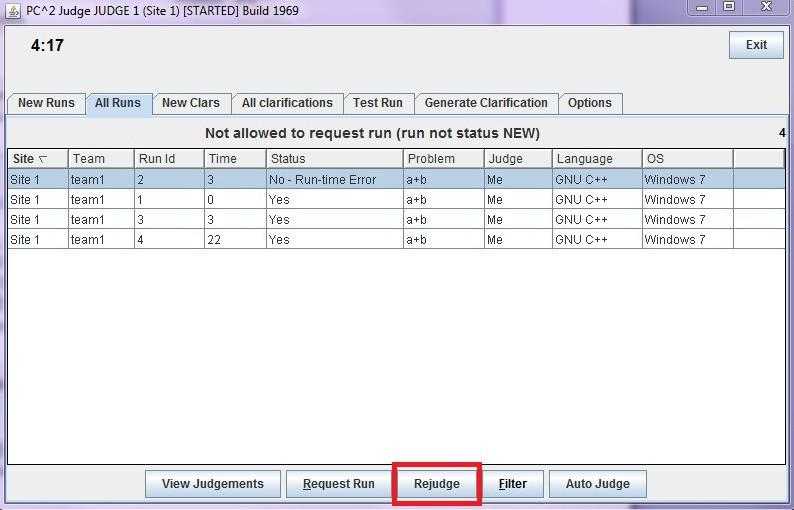This screenshot has width=794, height=510.
Task: Sort by the Site column header
Action: click(38, 159)
